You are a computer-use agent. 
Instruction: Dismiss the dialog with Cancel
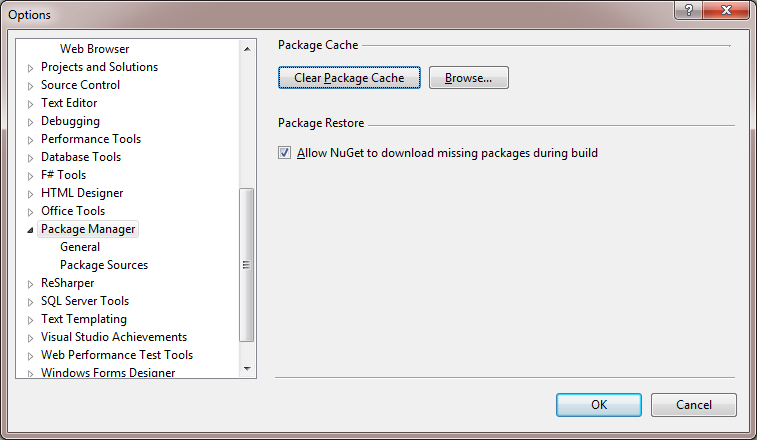pos(693,405)
